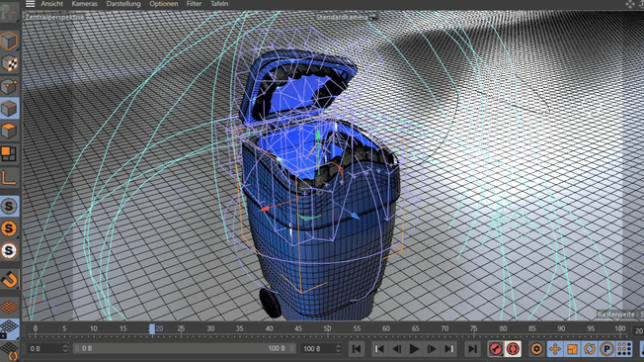644x362 pixels.
Task: Jump to the previous keyframe
Action: 379,349
